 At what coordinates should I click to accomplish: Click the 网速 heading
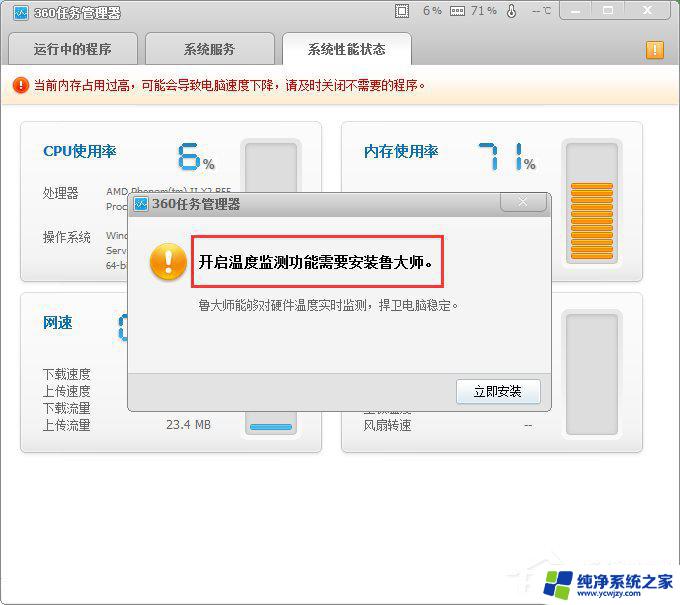click(58, 323)
